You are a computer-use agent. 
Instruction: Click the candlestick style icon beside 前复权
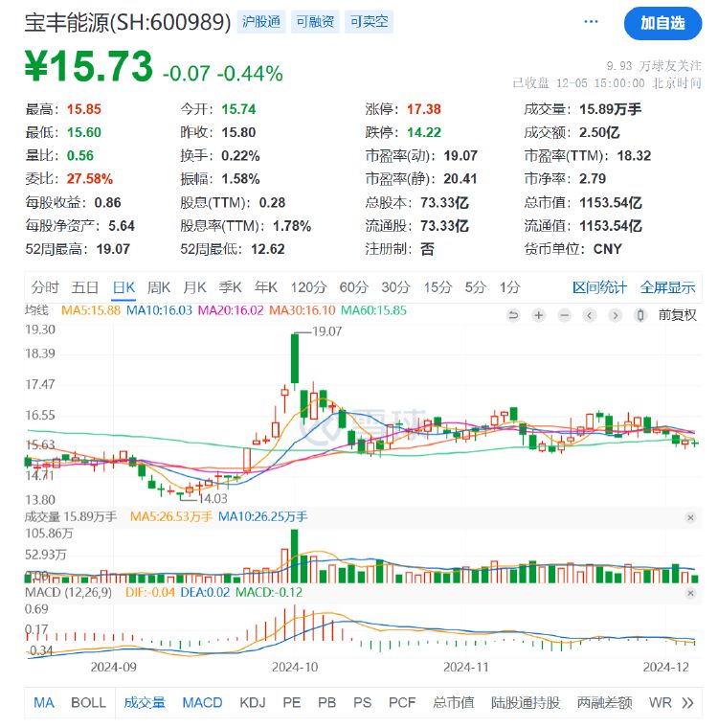639,315
